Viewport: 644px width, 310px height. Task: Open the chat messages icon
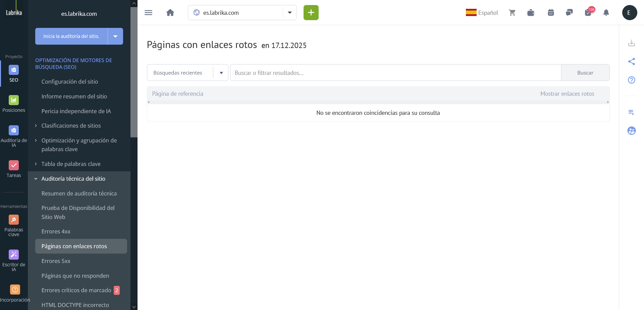click(569, 13)
